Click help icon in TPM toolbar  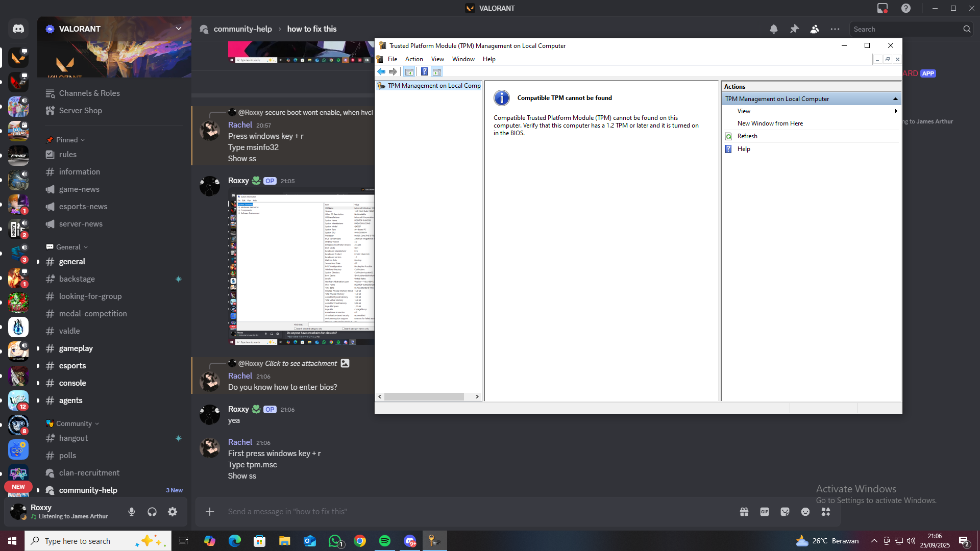click(424, 72)
